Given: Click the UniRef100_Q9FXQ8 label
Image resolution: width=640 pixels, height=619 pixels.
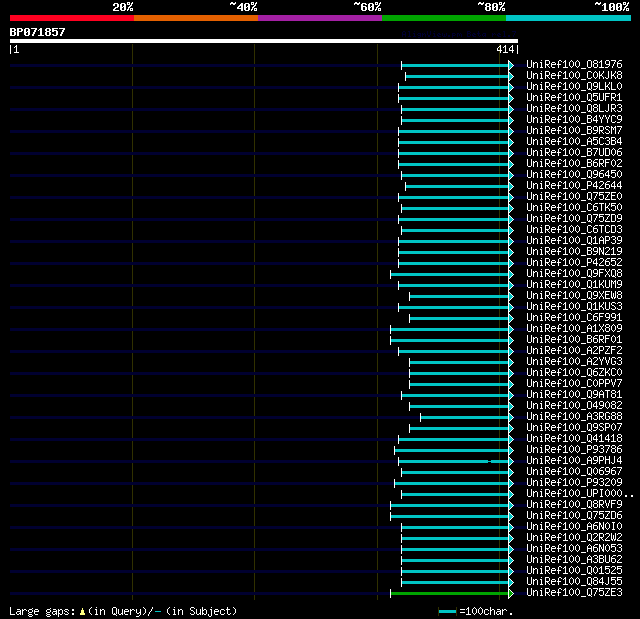Looking at the screenshot, I should pyautogui.click(x=574, y=273).
